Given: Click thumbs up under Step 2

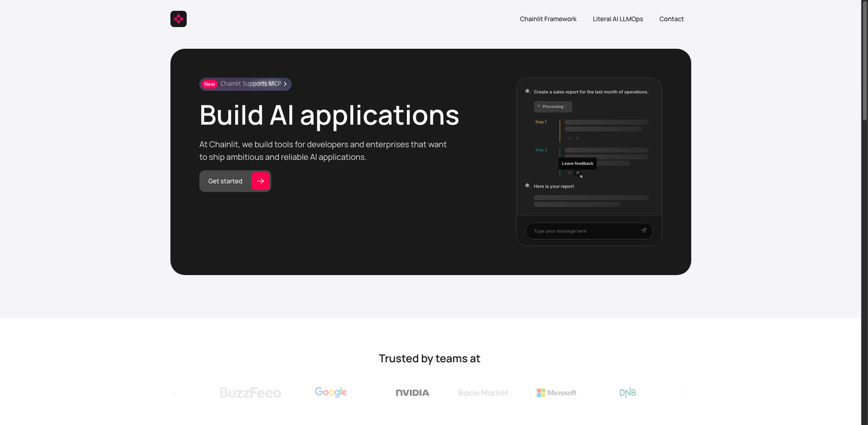Looking at the screenshot, I should 570,172.
